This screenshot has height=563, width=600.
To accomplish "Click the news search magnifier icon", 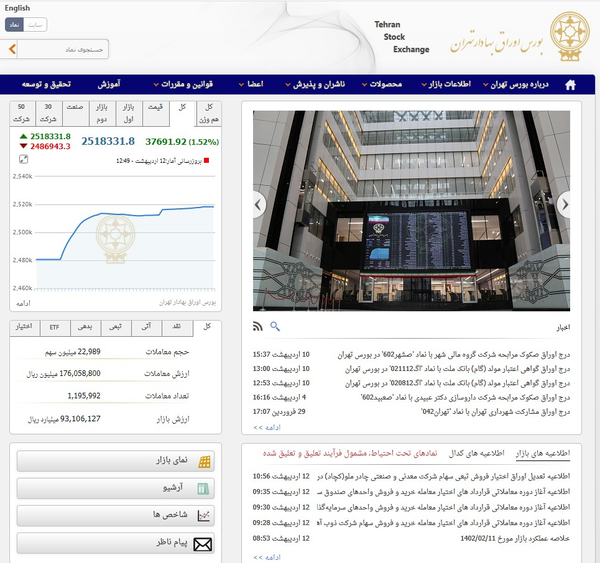I will pyautogui.click(x=275, y=326).
